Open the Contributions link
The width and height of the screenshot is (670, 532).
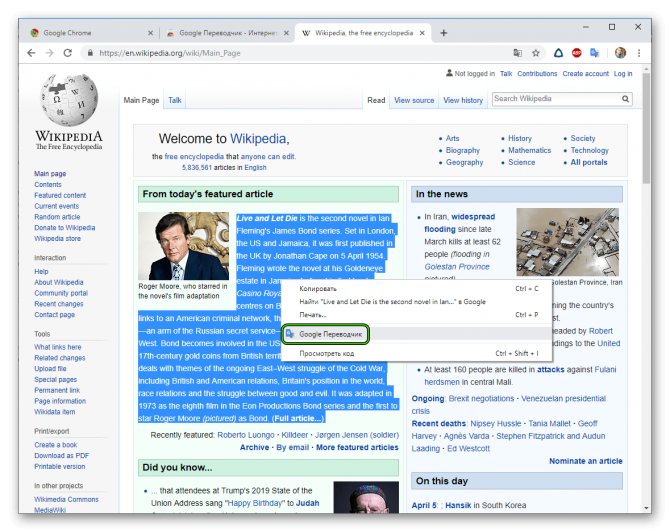pyautogui.click(x=537, y=73)
